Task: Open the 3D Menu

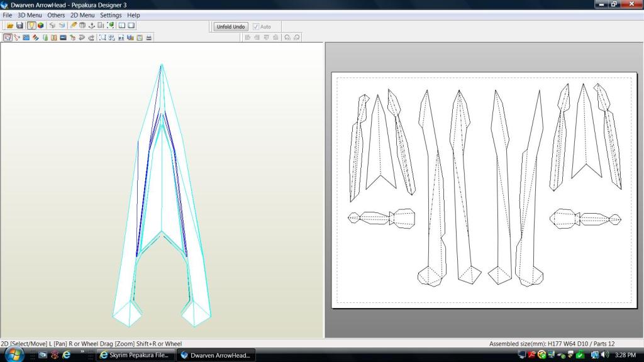Action: 30,15
